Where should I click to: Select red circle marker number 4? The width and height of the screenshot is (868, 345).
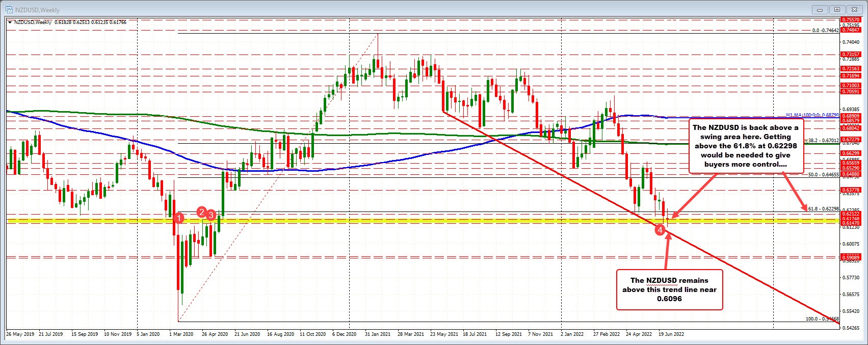[660, 230]
